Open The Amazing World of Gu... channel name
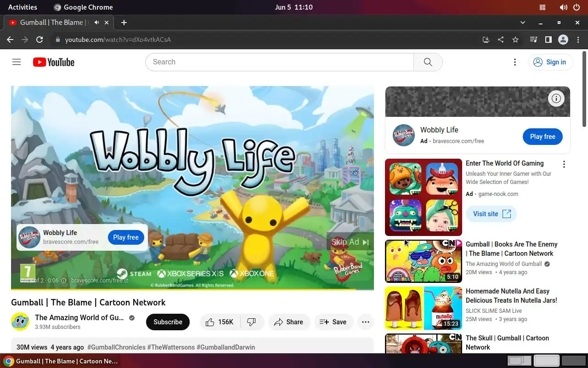Viewport: 588px width, 368px height. [79, 317]
